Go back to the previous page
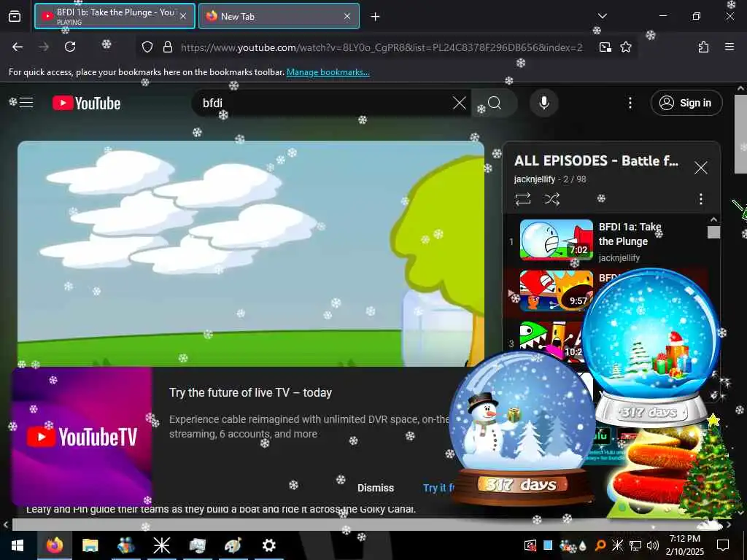The height and width of the screenshot is (560, 747). [x=18, y=47]
